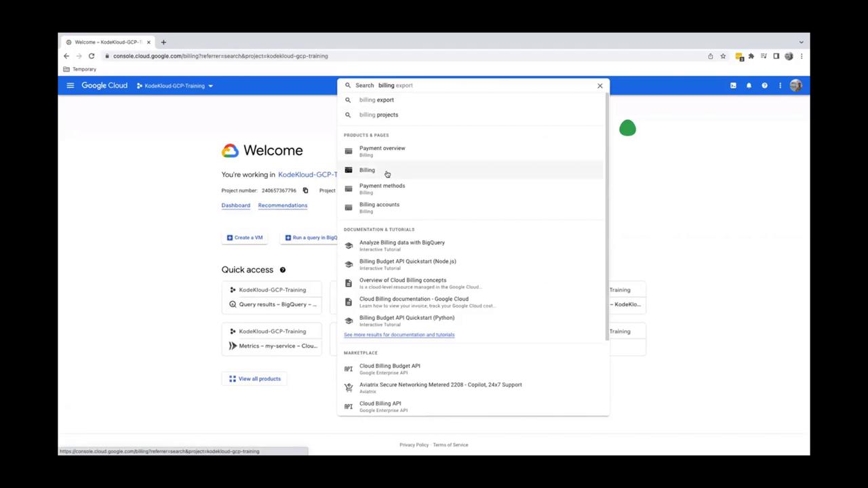Open the KodeKloud-GCP-Training project picker
This screenshot has width=868, height=488.
(175, 86)
